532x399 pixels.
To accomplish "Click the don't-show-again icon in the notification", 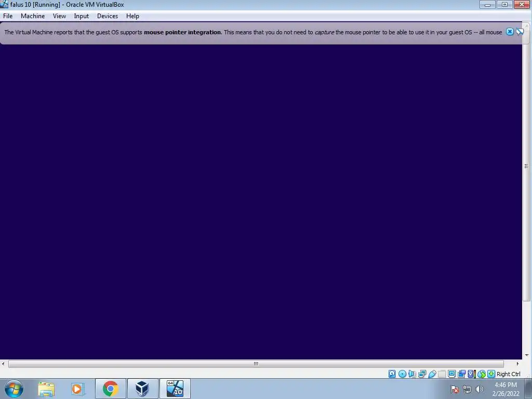I will (x=520, y=32).
